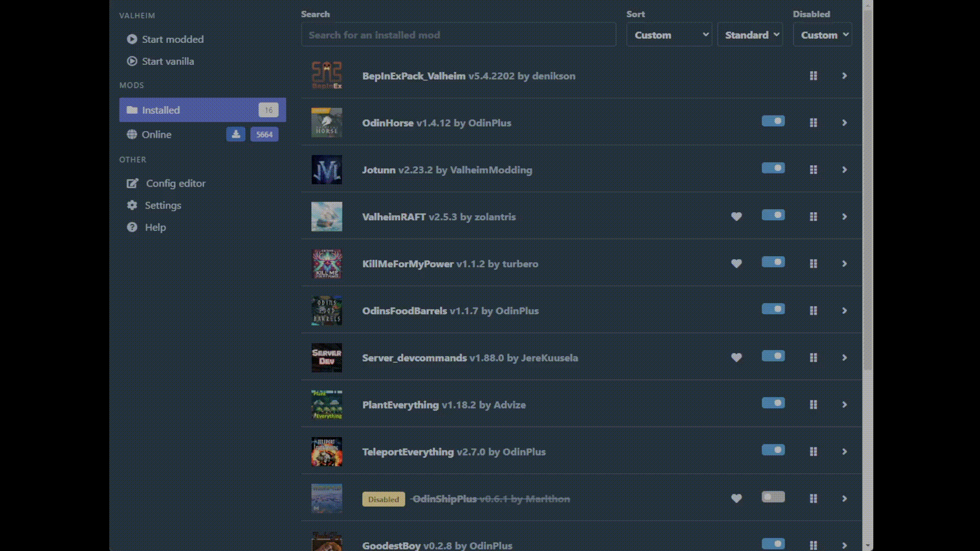Click the heart icon on ValheimRAFT row
Image resolution: width=980 pixels, height=551 pixels.
pyautogui.click(x=736, y=217)
